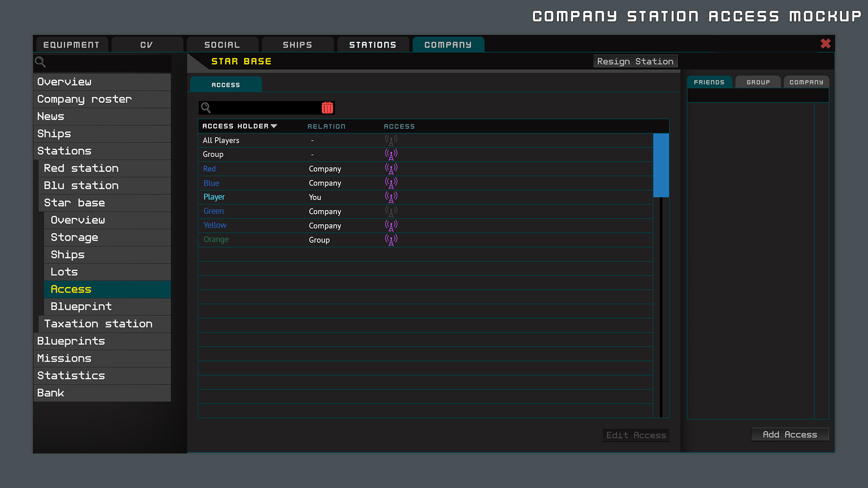The width and height of the screenshot is (868, 488).
Task: Click the antenna icon in Player row
Action: coord(391,197)
